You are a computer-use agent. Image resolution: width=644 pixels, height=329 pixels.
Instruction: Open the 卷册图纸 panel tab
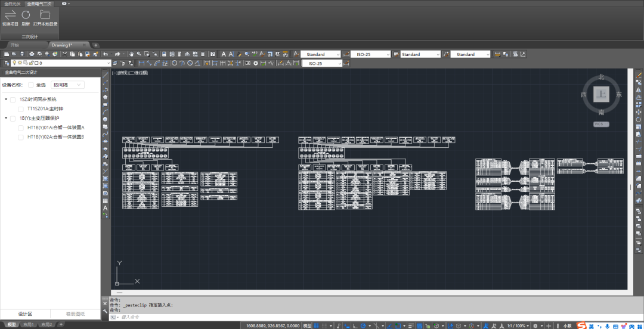[x=75, y=314]
